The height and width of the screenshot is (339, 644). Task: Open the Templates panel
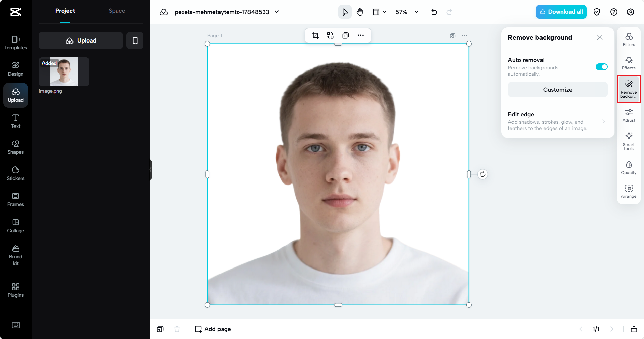tap(16, 43)
